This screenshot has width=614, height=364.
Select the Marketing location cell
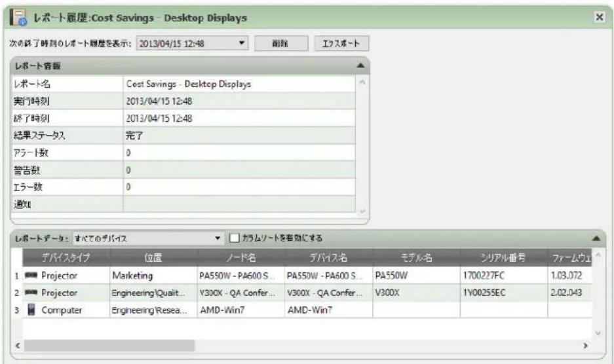coord(153,276)
